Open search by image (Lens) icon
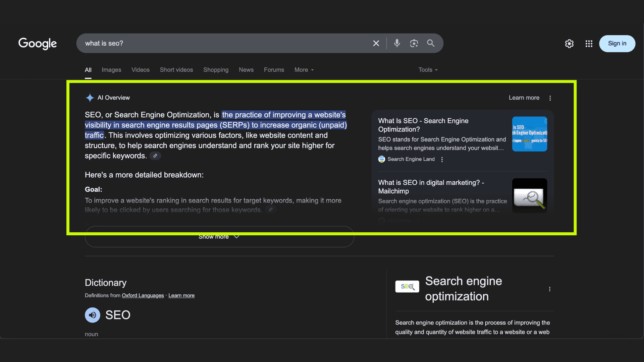Image resolution: width=644 pixels, height=362 pixels. 414,43
